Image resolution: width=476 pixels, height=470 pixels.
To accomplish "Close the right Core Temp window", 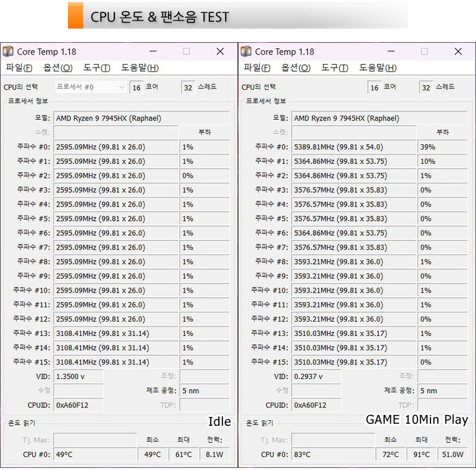I will (x=458, y=51).
